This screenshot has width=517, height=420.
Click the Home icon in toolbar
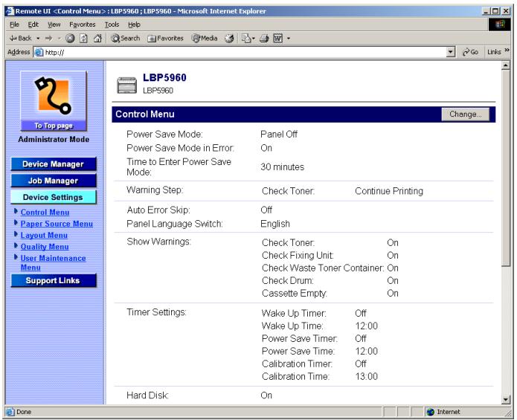(97, 38)
